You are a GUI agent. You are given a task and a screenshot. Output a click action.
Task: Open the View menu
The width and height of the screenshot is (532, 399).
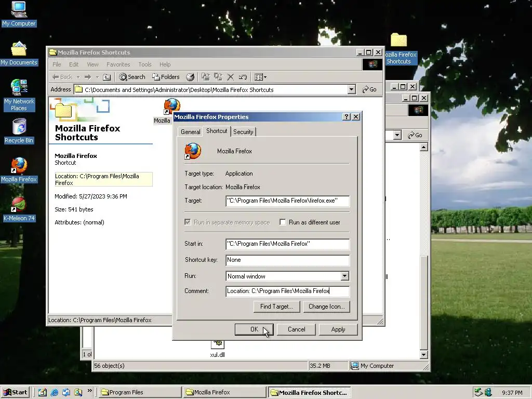92,64
